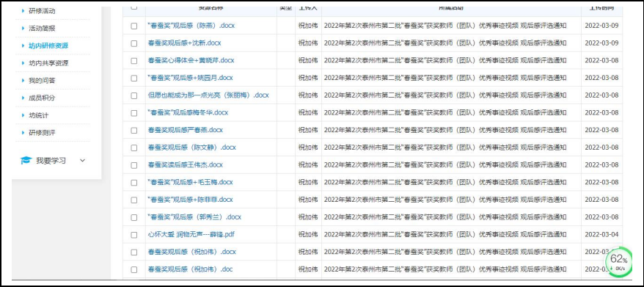Image resolution: width=644 pixels, height=287 pixels.
Task: Open file 春蚕奖观后感+沈新.docx
Action: (x=184, y=43)
